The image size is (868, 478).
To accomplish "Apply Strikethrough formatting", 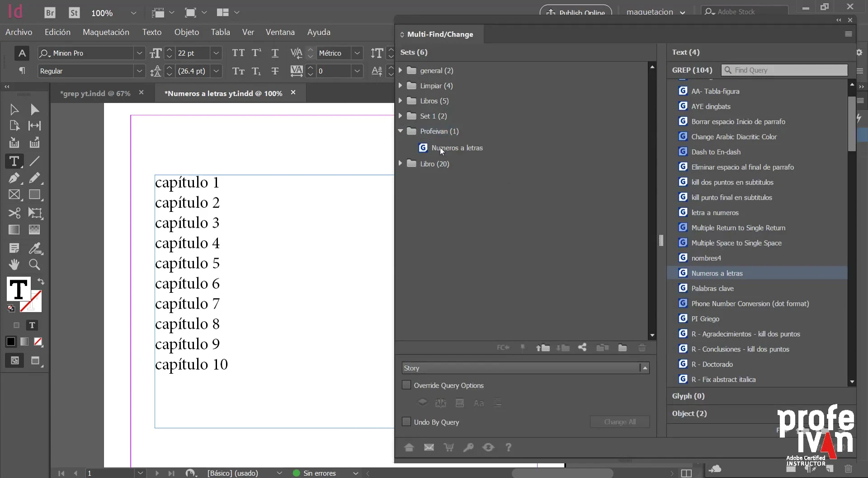I will pos(275,71).
